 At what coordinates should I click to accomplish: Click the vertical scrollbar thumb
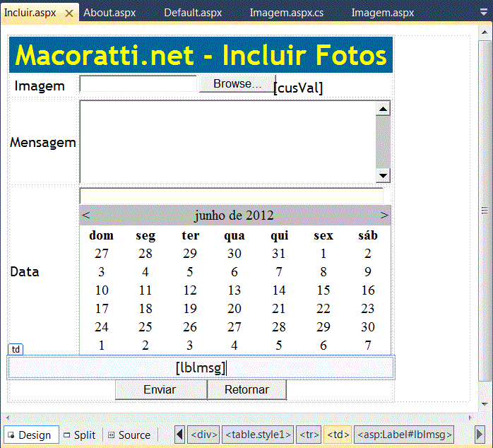tap(485, 211)
